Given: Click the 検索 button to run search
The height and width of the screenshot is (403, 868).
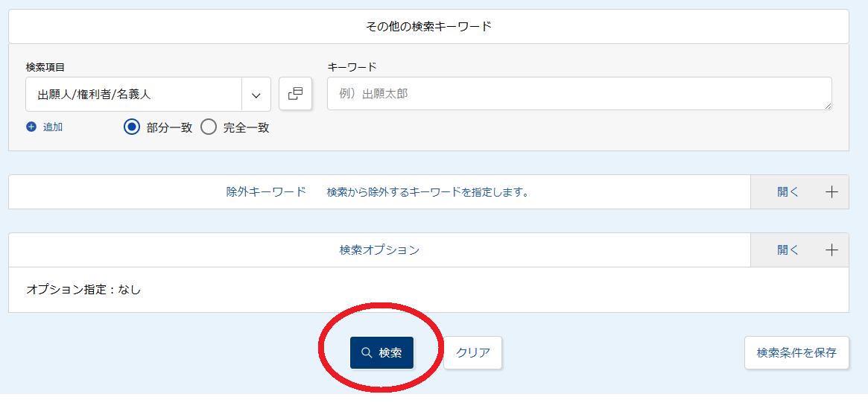Looking at the screenshot, I should [x=382, y=352].
